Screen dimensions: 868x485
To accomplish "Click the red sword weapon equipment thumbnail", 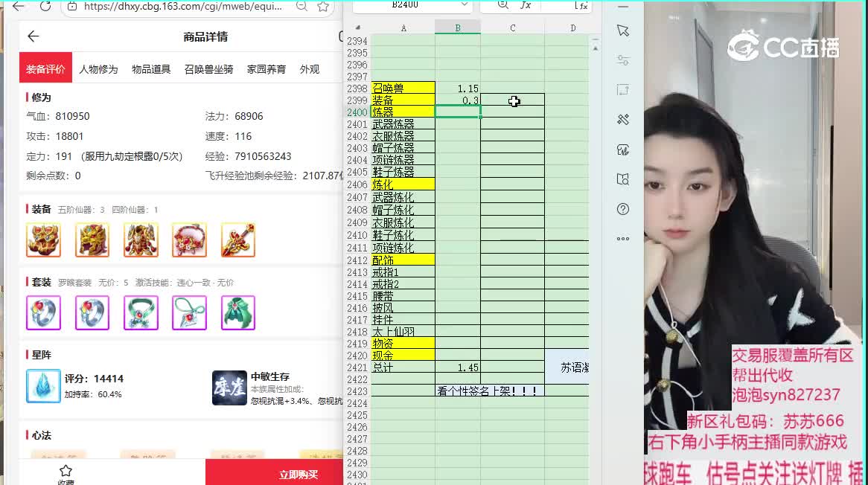I will click(x=238, y=240).
